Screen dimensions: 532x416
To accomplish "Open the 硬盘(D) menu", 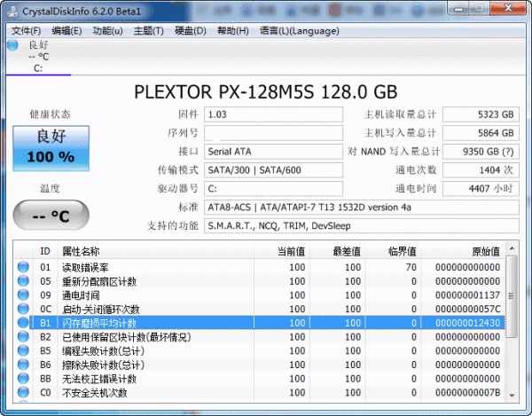I will point(190,31).
